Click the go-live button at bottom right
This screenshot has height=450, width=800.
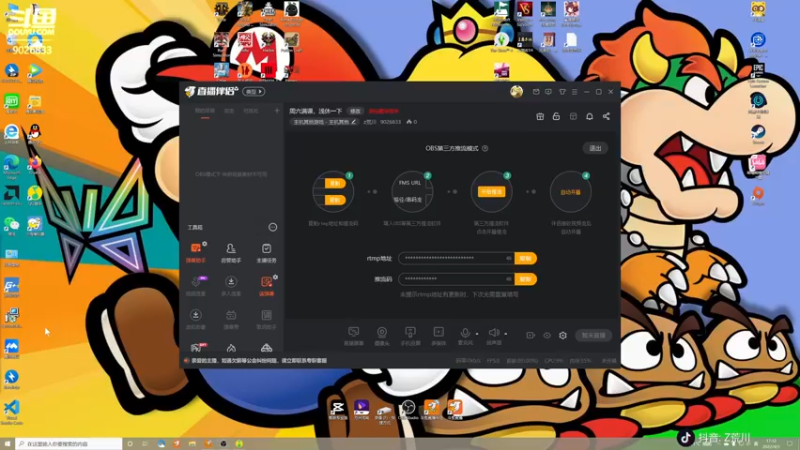[593, 335]
